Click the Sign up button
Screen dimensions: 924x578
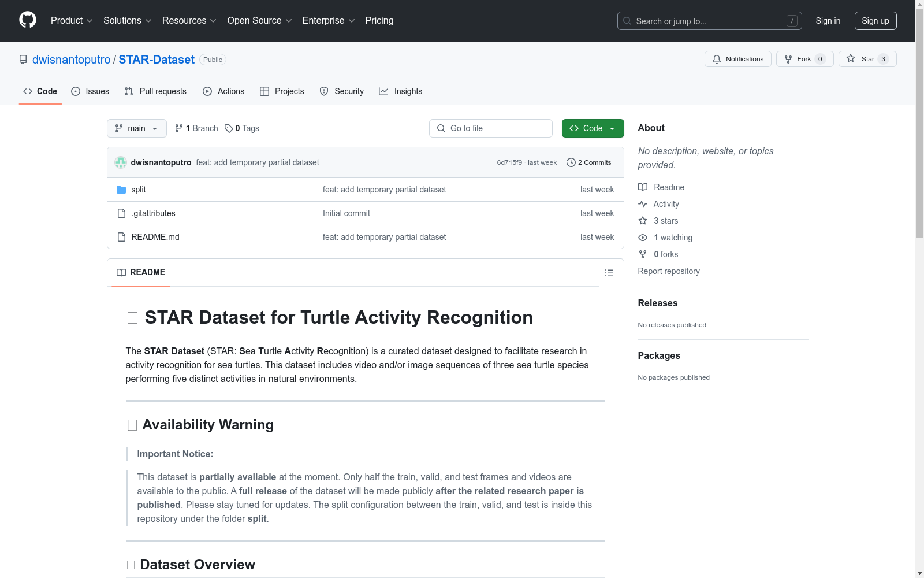(875, 21)
